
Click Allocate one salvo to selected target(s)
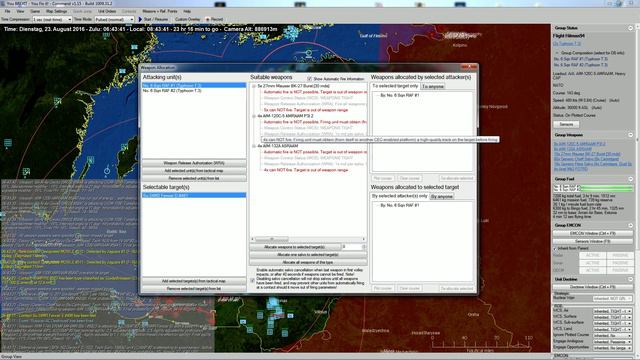coord(308,255)
